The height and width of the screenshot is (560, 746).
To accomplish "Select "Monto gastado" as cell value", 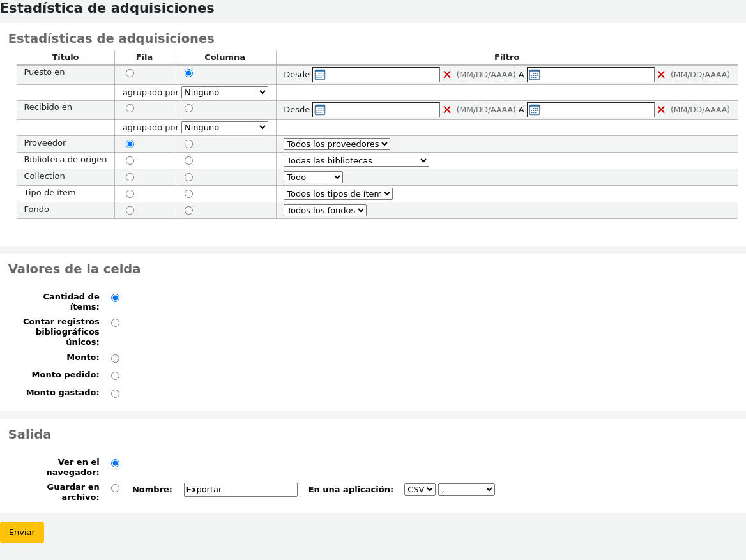I will (115, 393).
